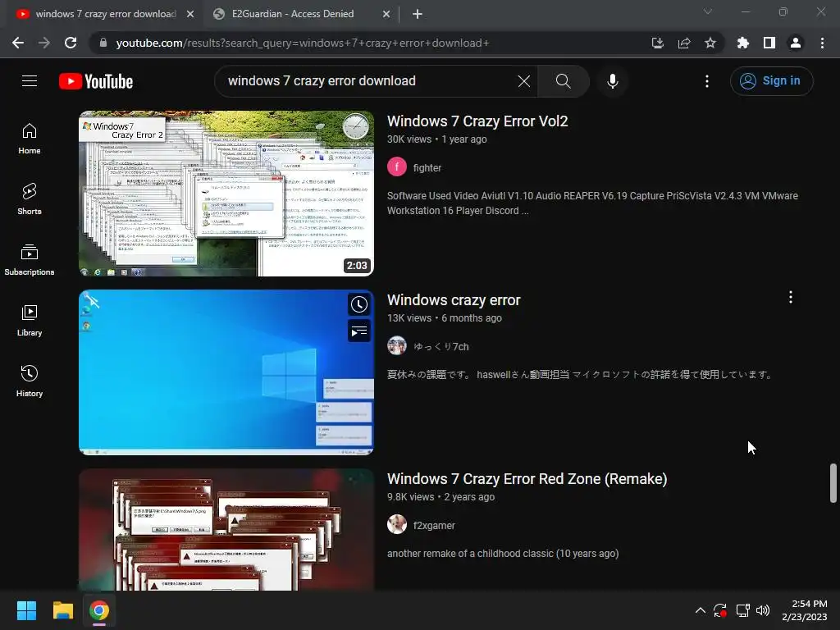This screenshot has height=630, width=840.
Task: Close the windows 7 crazy error tab
Action: coord(190,15)
